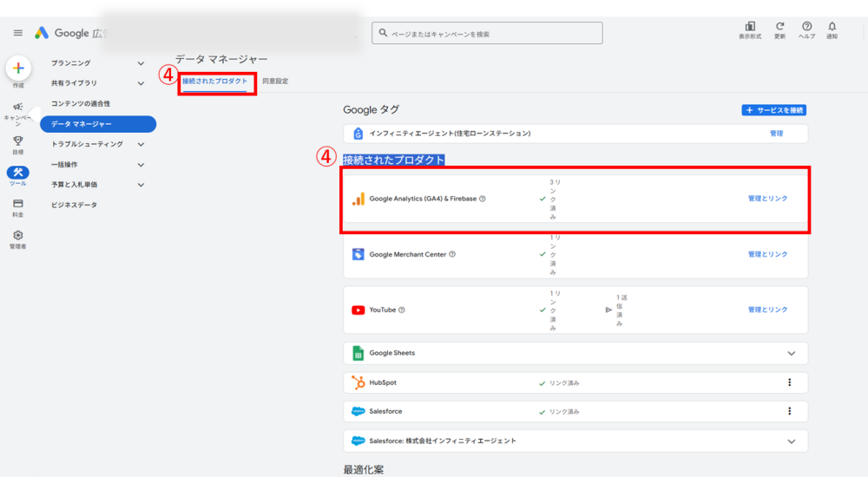Click the Salesforce リンク済み status
Screen dimensions: 868x477
pos(559,412)
